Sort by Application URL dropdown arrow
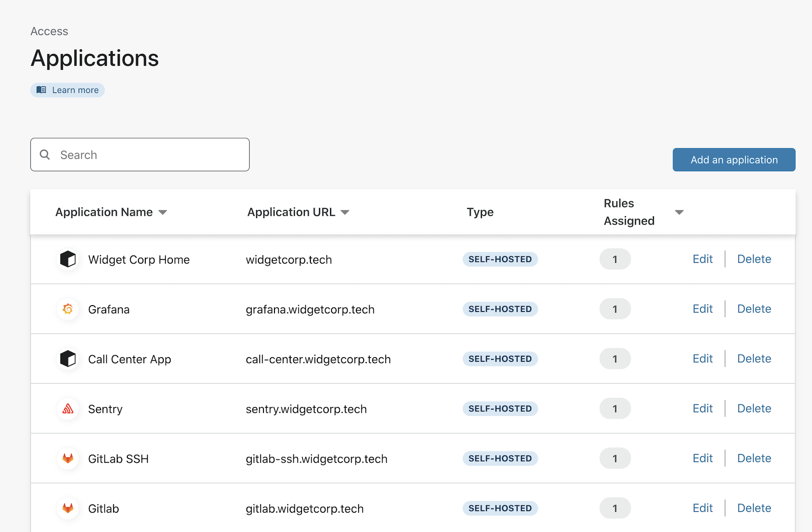This screenshot has height=532, width=812. (345, 212)
